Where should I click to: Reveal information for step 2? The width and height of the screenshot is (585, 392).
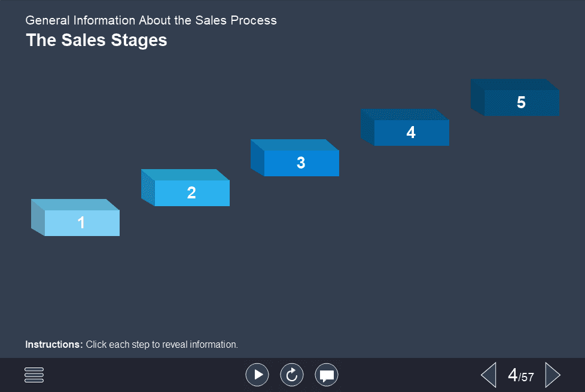coord(191,192)
